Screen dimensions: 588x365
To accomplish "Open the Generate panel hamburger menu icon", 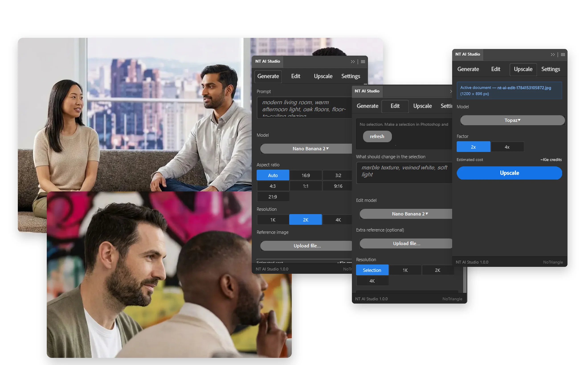I will (363, 62).
